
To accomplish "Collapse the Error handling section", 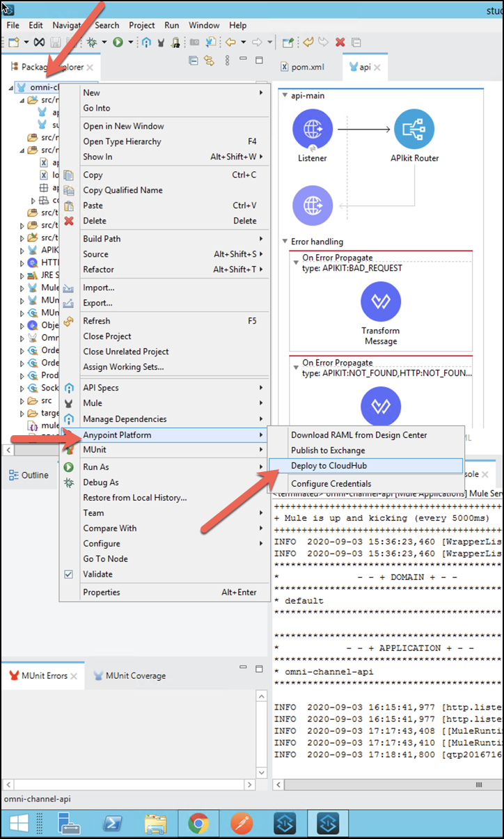I will [285, 242].
